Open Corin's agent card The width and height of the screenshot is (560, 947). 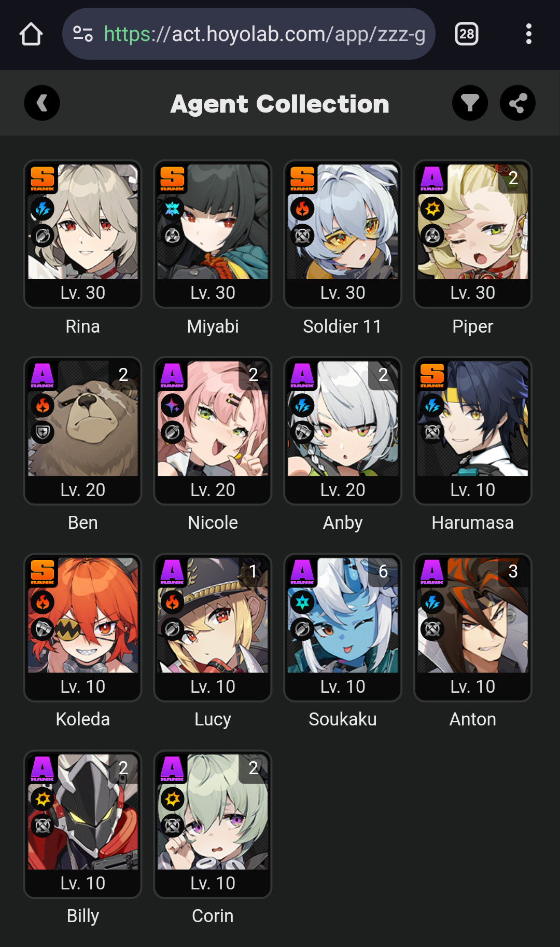(x=213, y=824)
